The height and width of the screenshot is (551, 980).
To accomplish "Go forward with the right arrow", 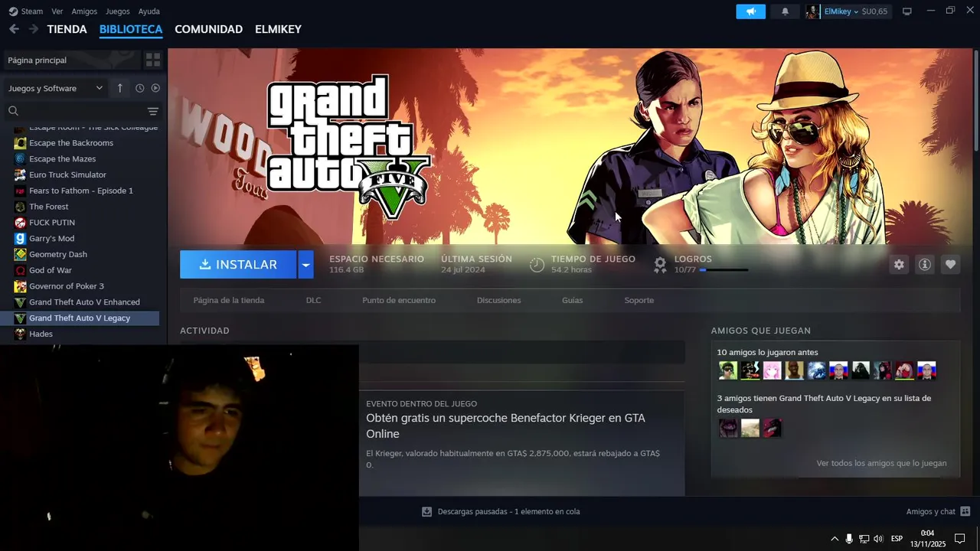I will click(x=33, y=29).
